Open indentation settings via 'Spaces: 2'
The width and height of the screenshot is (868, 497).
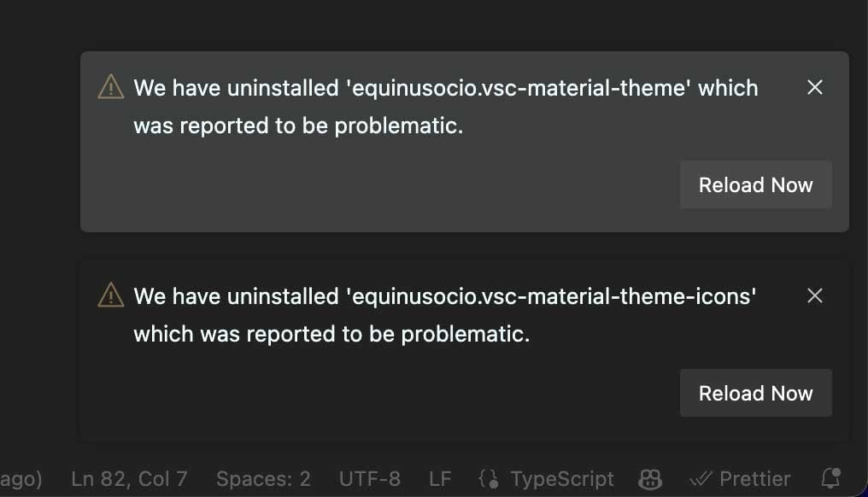pos(263,479)
